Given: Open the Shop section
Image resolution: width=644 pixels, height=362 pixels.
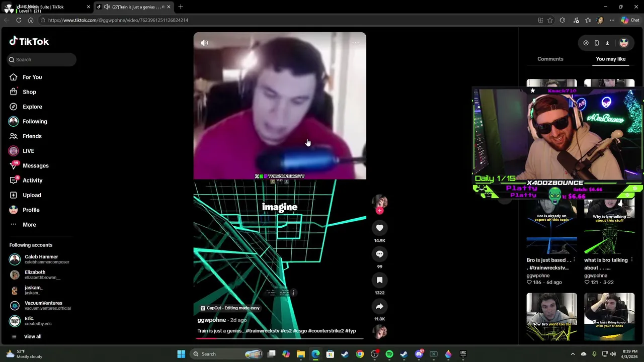Looking at the screenshot, I should pos(29,92).
